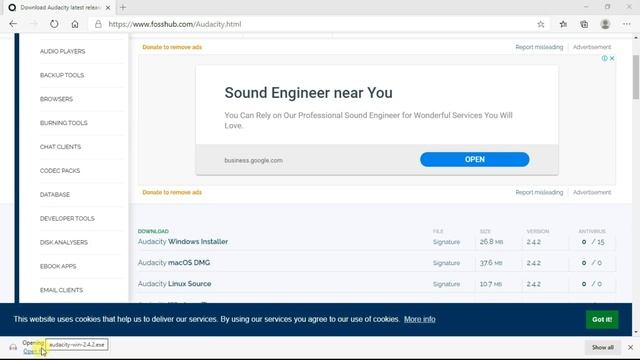The height and width of the screenshot is (360, 640).
Task: Select the Download Audacity tab
Action: tap(60, 7)
